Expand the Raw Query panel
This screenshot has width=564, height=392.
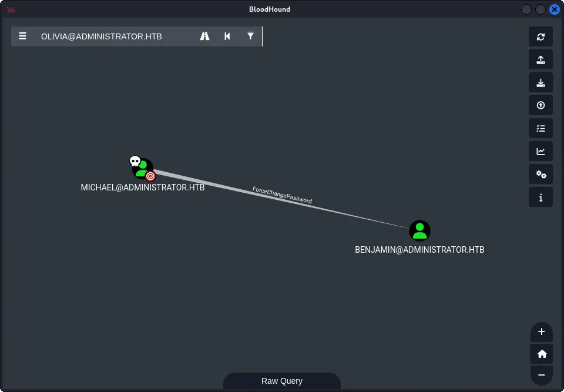coord(282,381)
